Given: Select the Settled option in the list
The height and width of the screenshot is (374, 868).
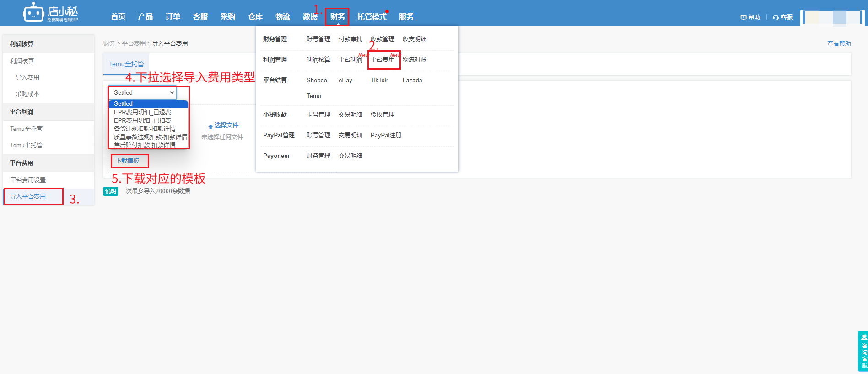Looking at the screenshot, I should coord(148,104).
